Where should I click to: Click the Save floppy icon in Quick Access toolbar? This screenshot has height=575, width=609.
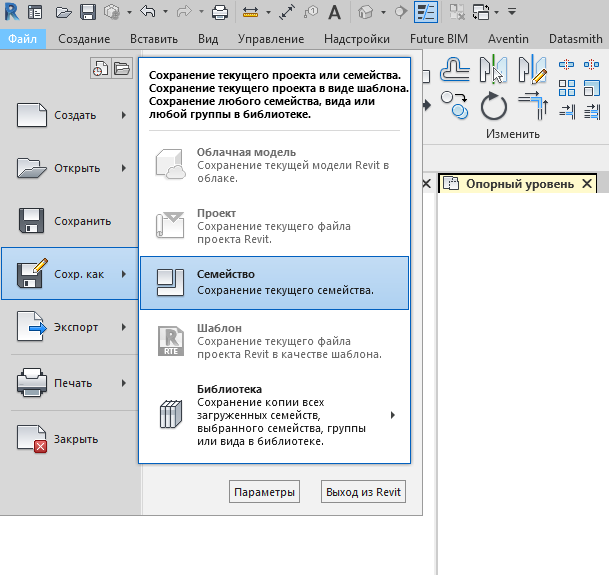pyautogui.click(x=88, y=12)
